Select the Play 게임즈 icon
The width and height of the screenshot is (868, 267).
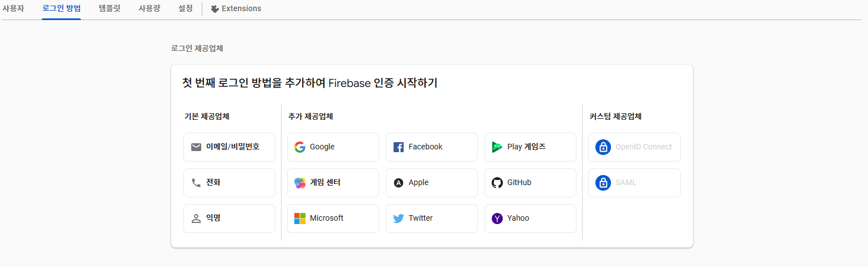pyautogui.click(x=497, y=147)
